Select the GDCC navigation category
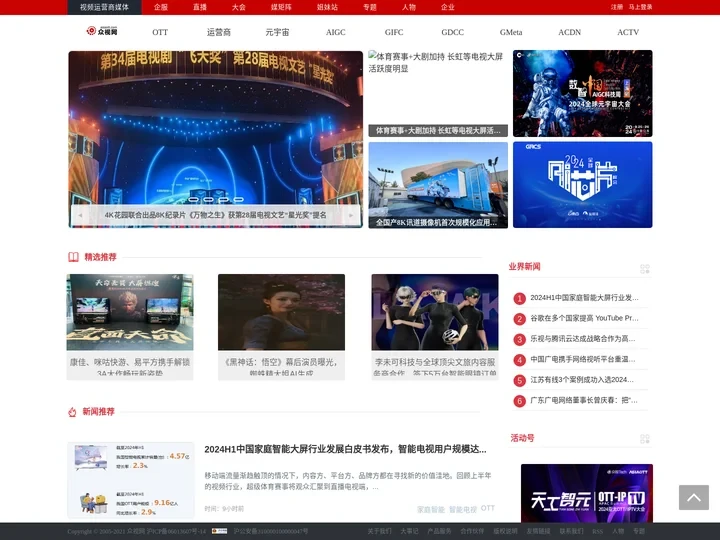Screen dimensions: 720x540 click(453, 32)
